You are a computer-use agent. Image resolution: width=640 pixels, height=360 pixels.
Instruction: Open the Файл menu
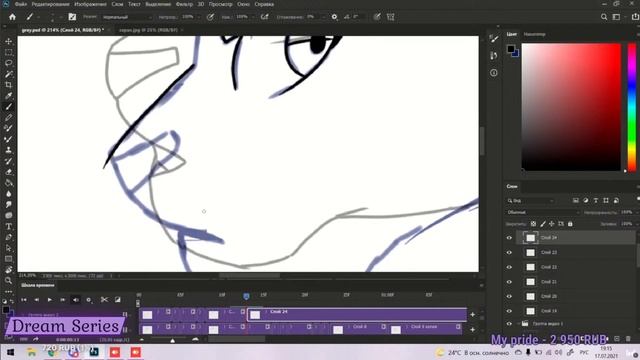click(x=20, y=4)
